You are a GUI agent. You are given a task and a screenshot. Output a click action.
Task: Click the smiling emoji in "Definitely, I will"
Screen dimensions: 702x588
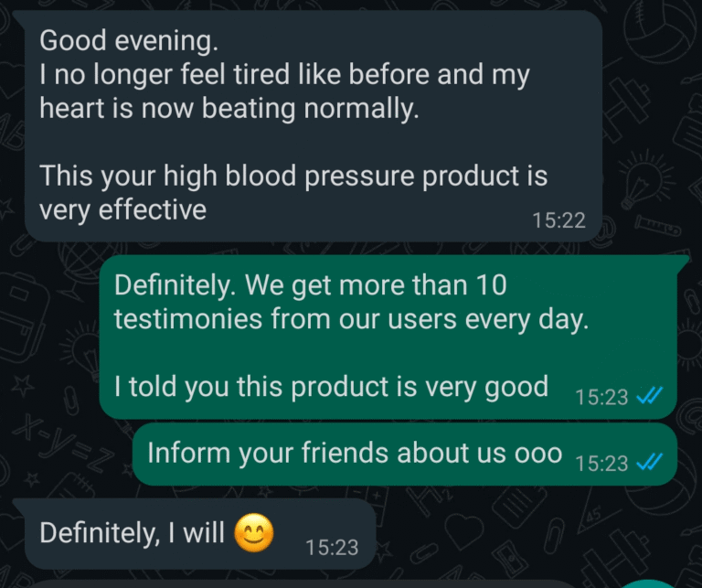point(253,532)
